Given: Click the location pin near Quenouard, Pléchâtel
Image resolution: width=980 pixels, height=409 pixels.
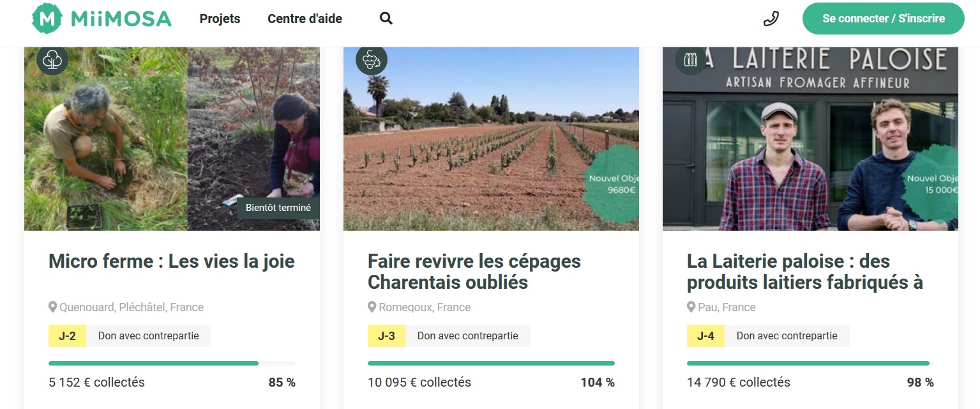Looking at the screenshot, I should pos(53,307).
